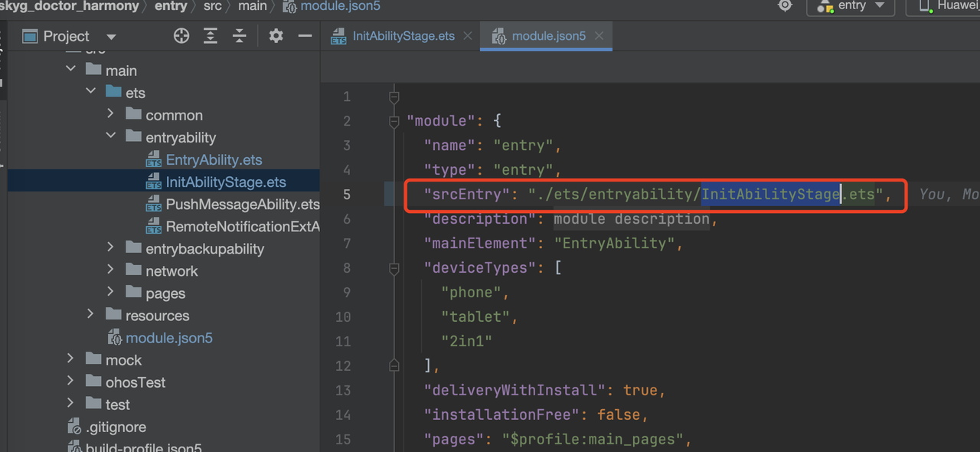Fold the deviceTypes array at line 8

394,268
